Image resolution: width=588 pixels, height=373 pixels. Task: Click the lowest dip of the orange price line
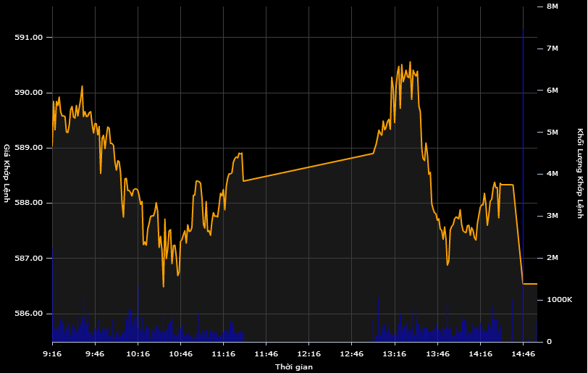pyautogui.click(x=164, y=286)
